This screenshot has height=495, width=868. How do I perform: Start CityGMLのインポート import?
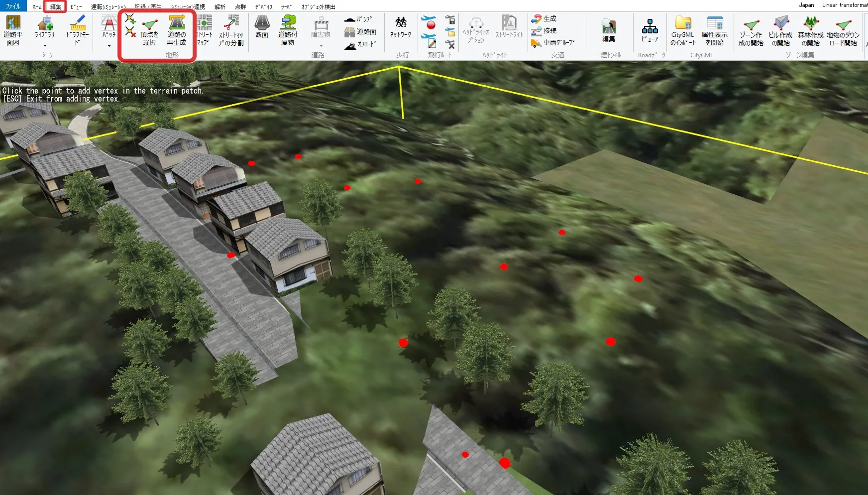click(x=682, y=30)
